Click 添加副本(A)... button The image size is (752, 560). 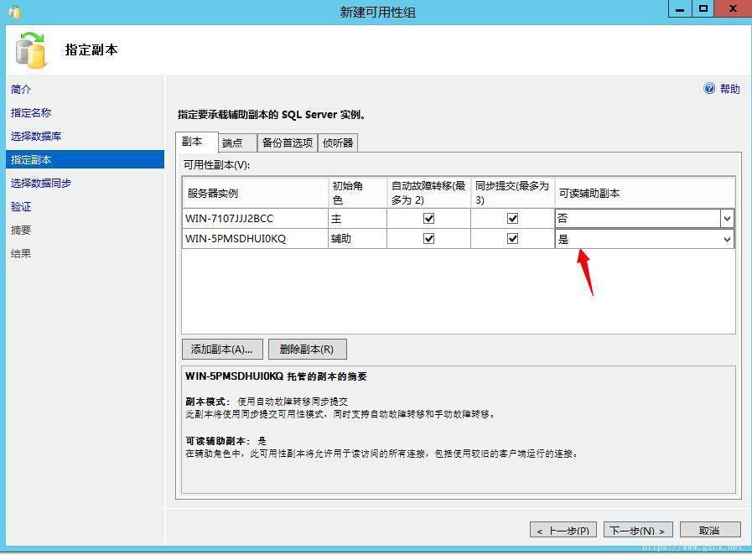[x=222, y=349]
